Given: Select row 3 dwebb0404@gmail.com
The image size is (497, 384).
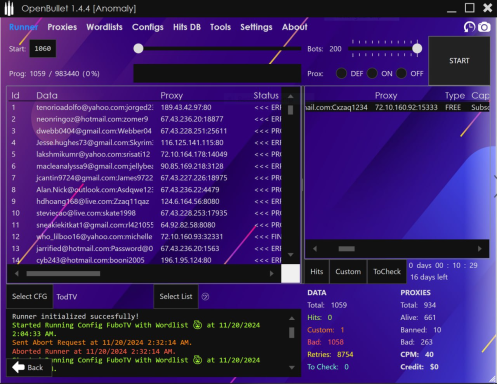Looking at the screenshot, I should (144, 131).
